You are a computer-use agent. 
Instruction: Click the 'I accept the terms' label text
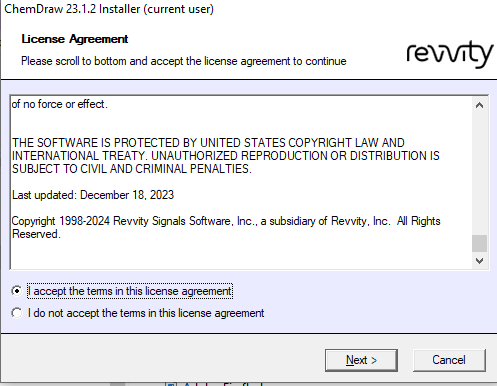coord(130,291)
